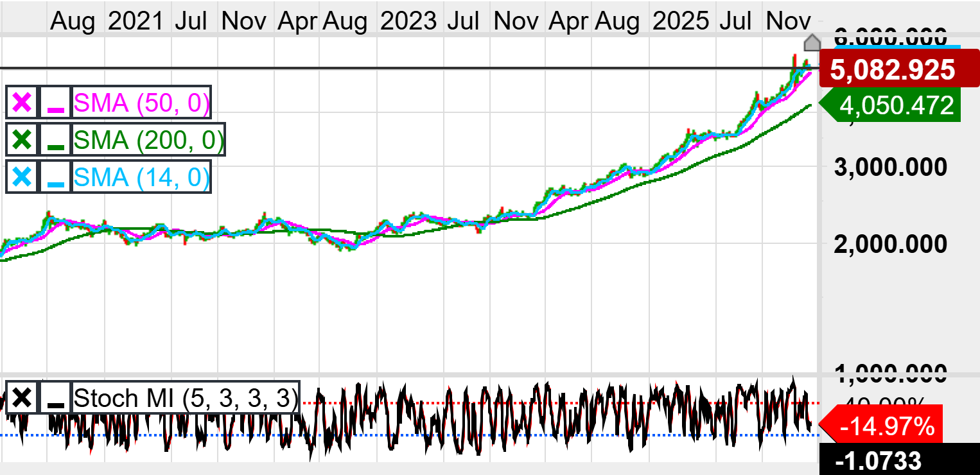Image resolution: width=980 pixels, height=475 pixels.
Task: Click the green 4,050.472 SMA value tag
Action: [x=896, y=105]
